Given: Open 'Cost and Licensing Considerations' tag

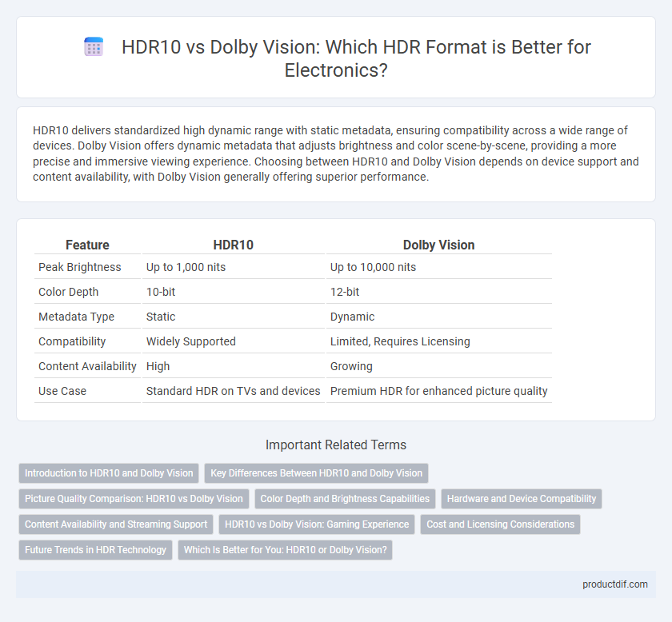Looking at the screenshot, I should tap(500, 524).
